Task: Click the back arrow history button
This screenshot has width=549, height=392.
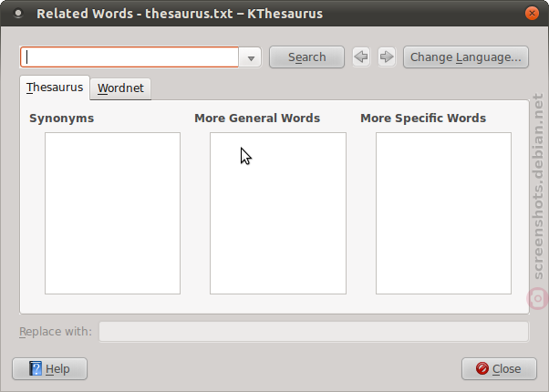Action: point(361,57)
